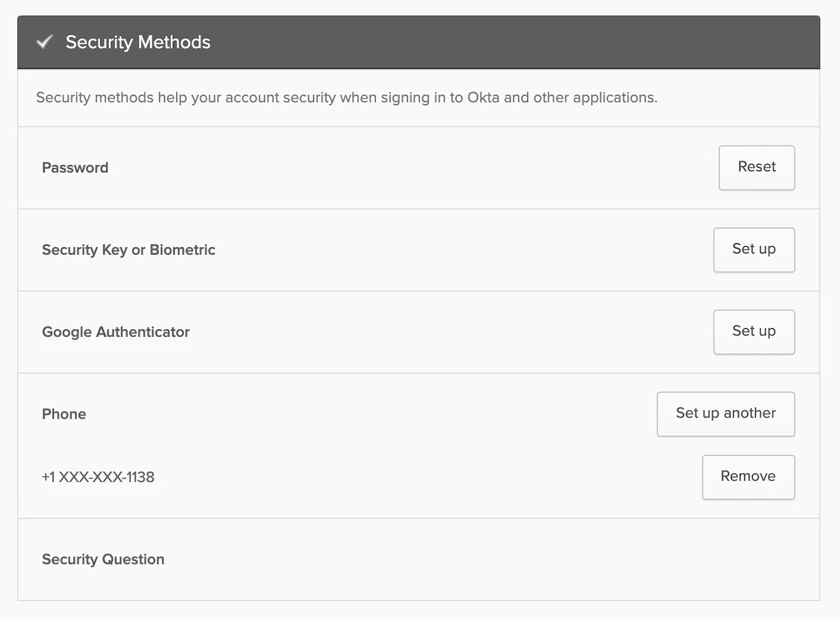Click the Security Key or Biometric label

pos(128,250)
